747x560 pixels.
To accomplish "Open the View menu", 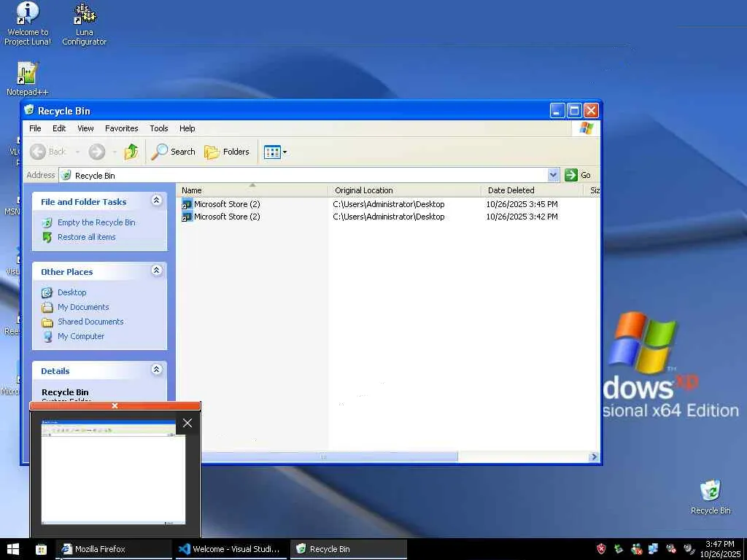I will pyautogui.click(x=85, y=128).
